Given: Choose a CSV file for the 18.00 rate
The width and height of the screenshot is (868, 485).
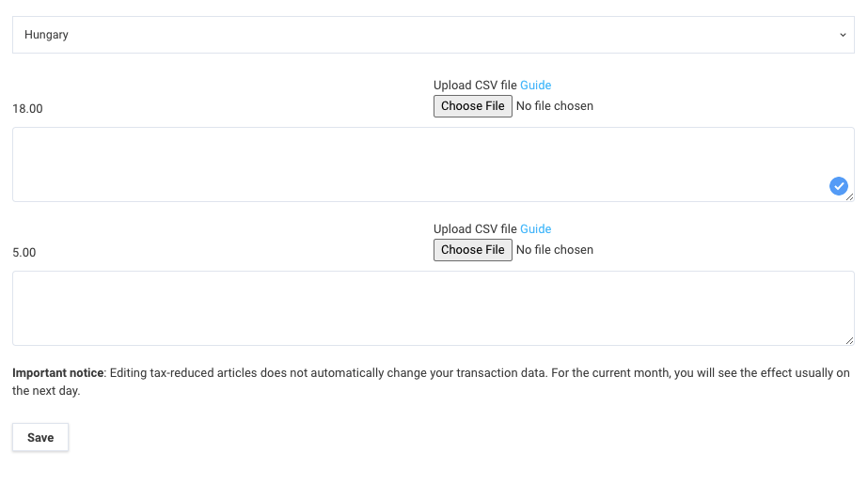Looking at the screenshot, I should coord(473,106).
